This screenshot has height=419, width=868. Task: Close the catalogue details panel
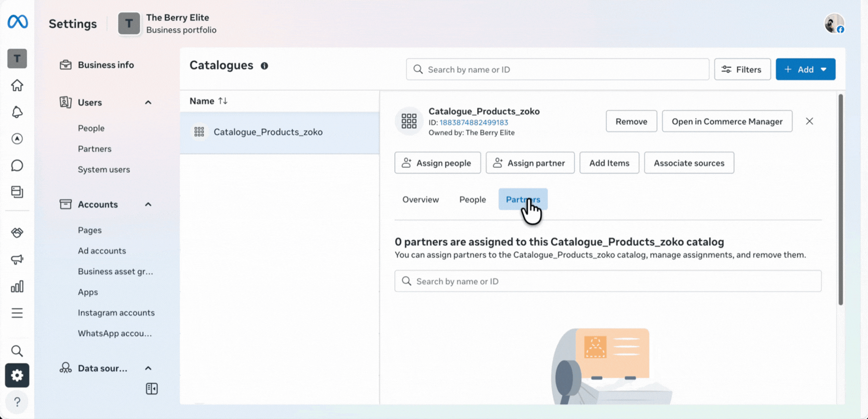[x=809, y=121]
